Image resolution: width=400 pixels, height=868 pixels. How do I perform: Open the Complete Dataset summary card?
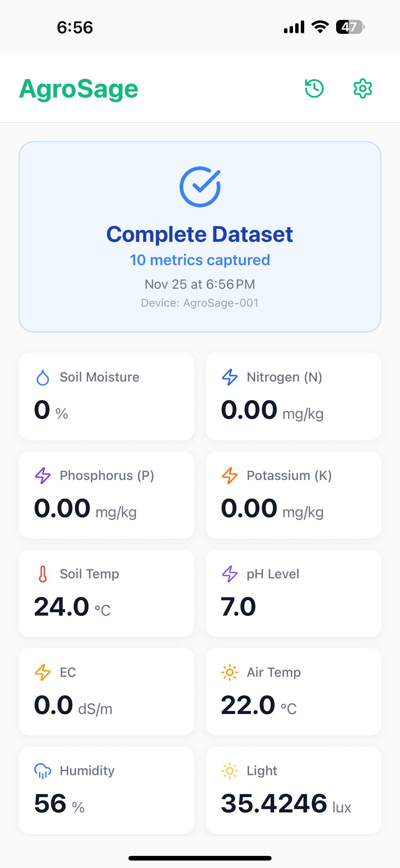coord(200,237)
